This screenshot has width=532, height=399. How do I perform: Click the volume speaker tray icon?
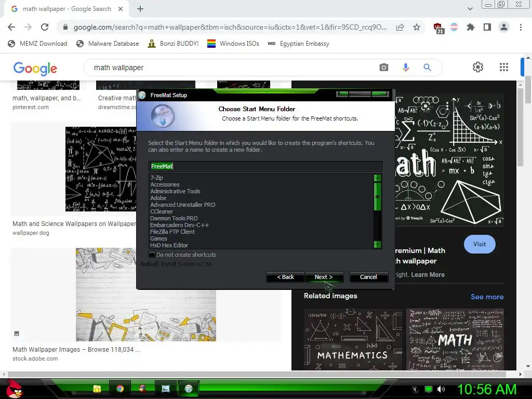[441, 389]
